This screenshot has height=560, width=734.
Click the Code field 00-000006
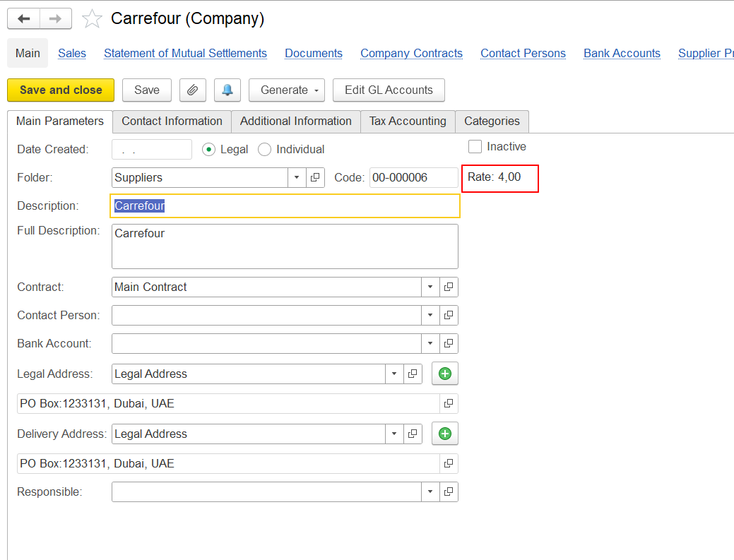click(x=414, y=177)
